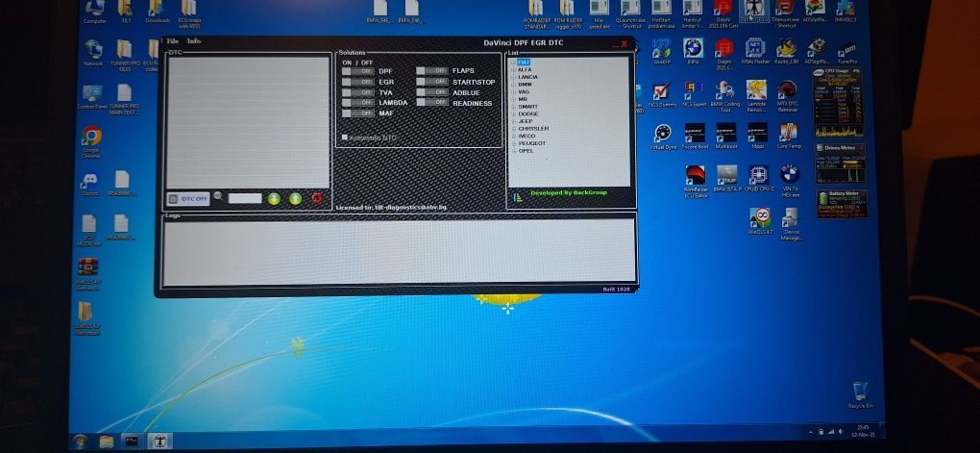The width and height of the screenshot is (980, 453).
Task: Open the INPA desktop icon
Action: coord(693,51)
